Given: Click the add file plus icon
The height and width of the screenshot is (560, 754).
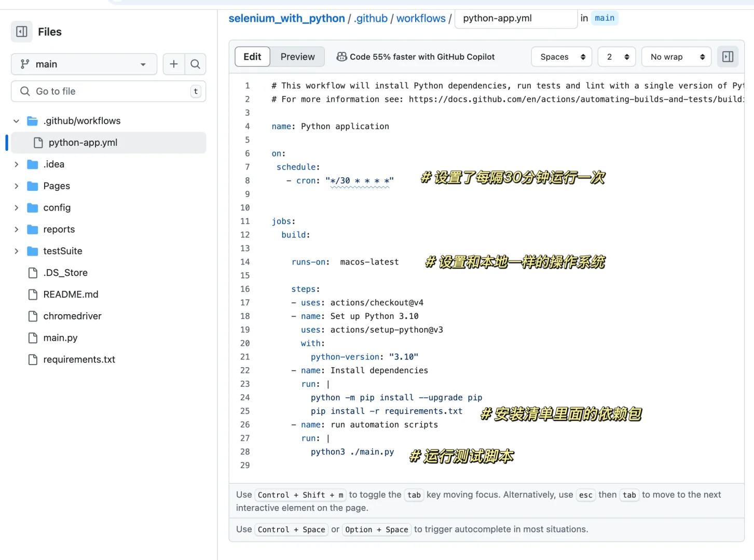Looking at the screenshot, I should 174,64.
